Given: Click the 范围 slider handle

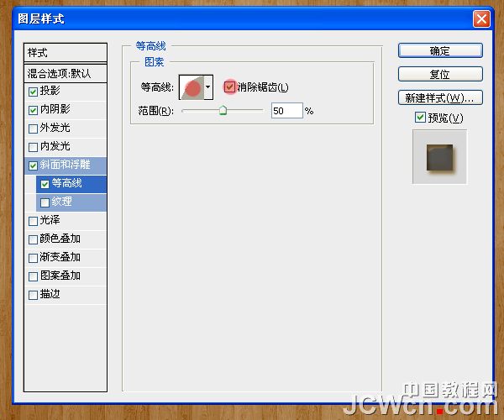Looking at the screenshot, I should pyautogui.click(x=223, y=110).
